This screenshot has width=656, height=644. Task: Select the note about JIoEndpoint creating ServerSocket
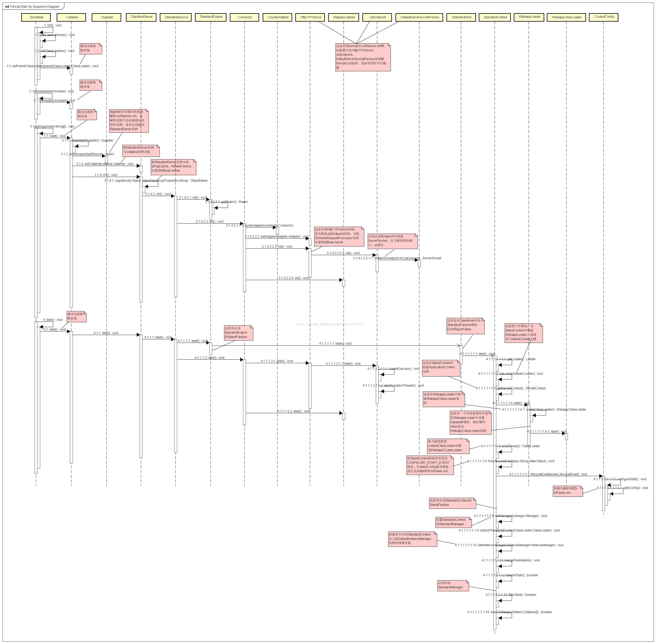point(393,241)
